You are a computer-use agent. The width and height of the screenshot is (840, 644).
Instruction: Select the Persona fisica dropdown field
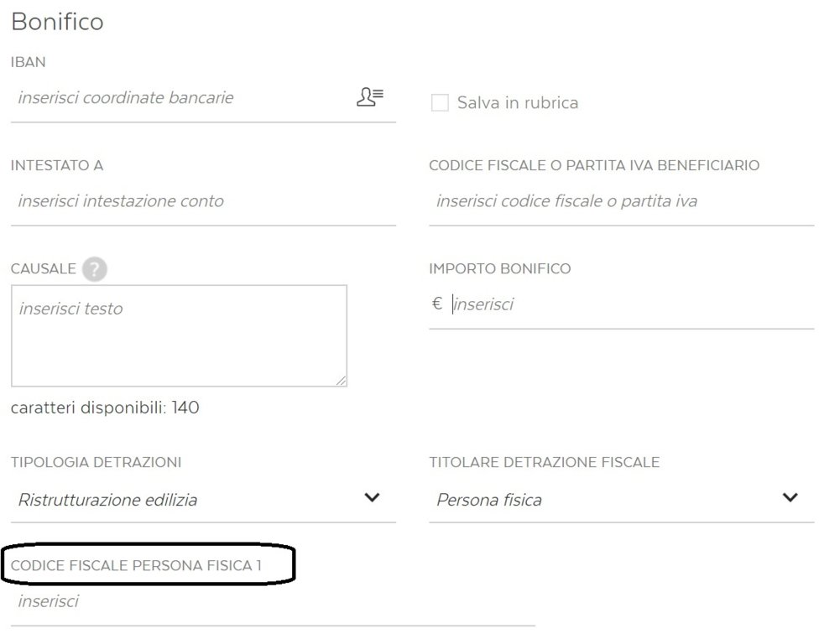click(622, 500)
